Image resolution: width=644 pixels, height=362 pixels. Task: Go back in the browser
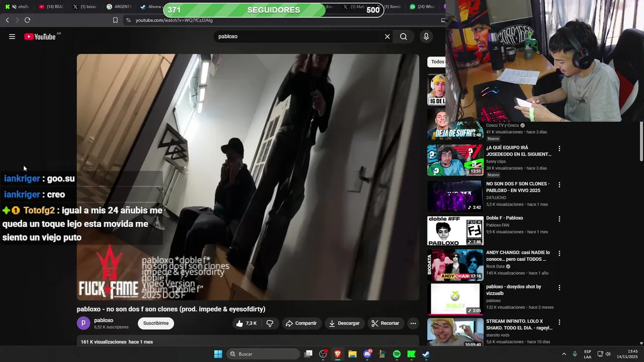pos(7,20)
